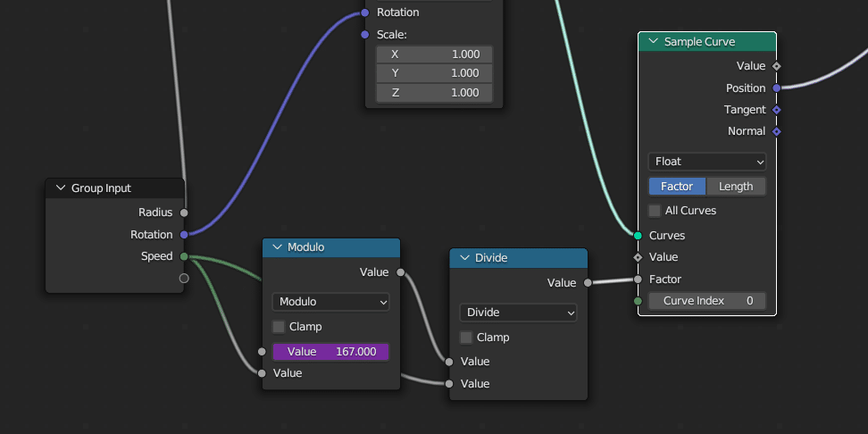Enable the Clamp checkbox in Divide node
Viewport: 868px width, 434px height.
click(x=466, y=338)
